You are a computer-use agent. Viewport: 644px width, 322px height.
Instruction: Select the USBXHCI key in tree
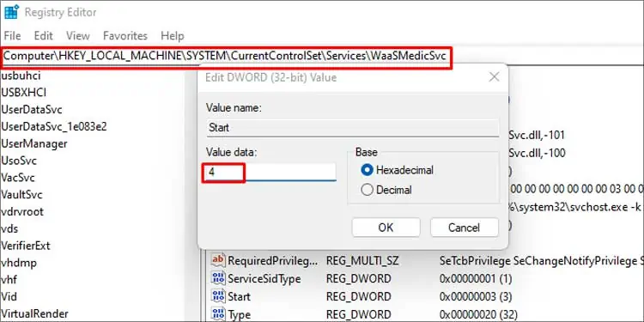[23, 93]
